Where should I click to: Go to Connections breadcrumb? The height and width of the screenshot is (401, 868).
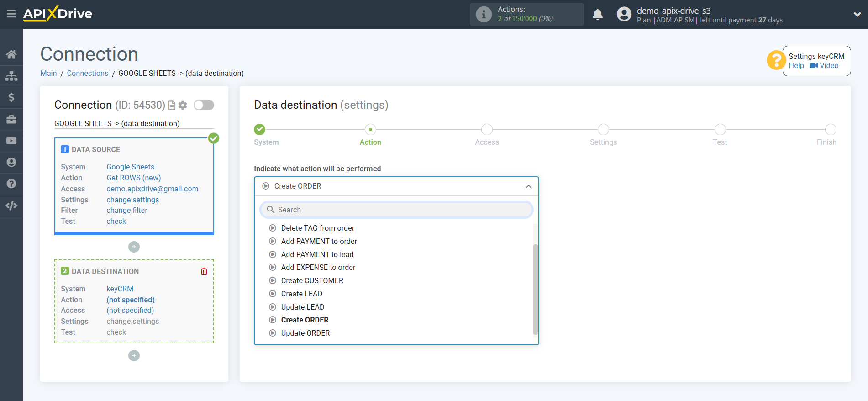[87, 74]
